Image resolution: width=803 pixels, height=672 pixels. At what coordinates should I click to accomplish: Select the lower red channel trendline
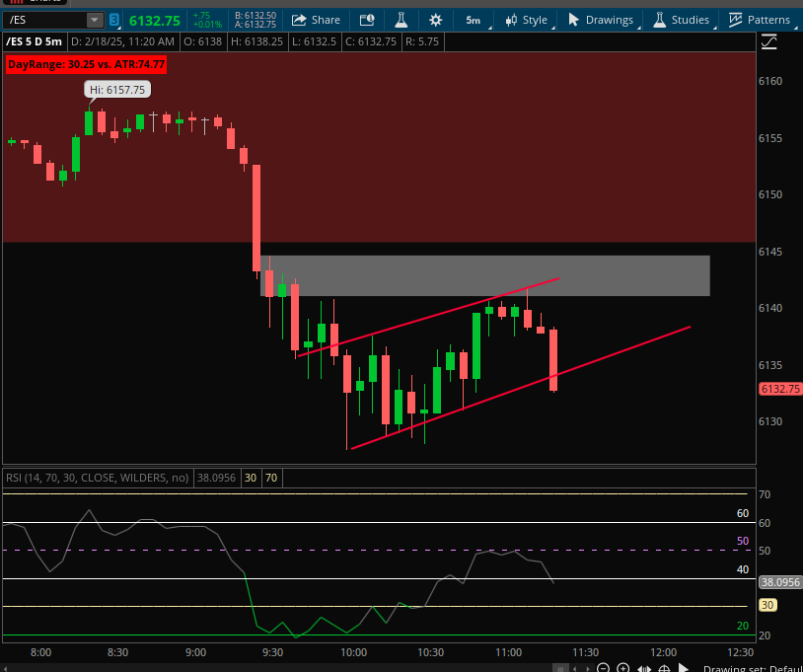tap(520, 388)
